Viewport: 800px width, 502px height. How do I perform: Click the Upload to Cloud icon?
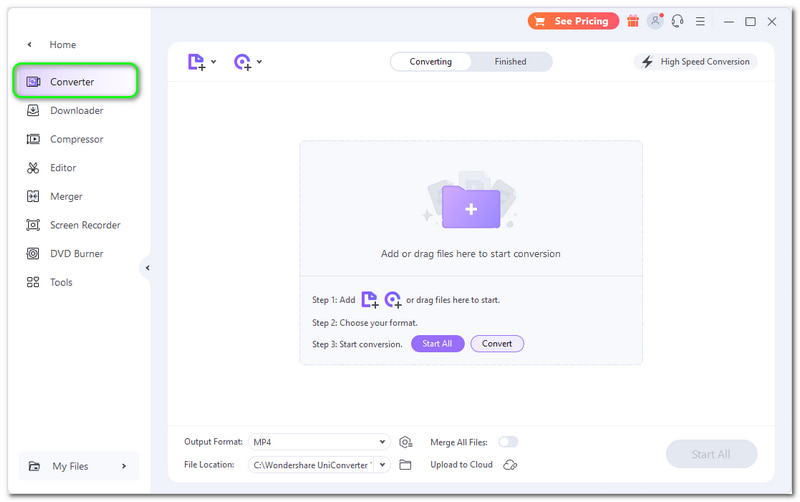pos(510,465)
